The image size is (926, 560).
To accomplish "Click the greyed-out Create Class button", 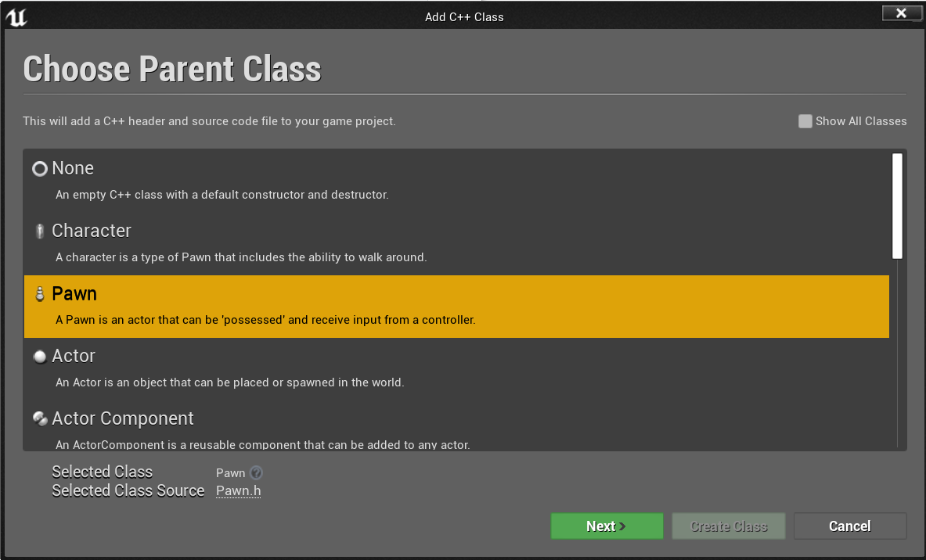I will (x=728, y=526).
